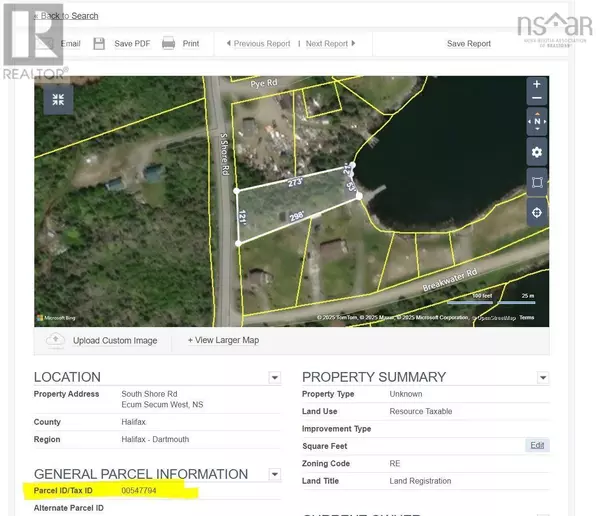
Task: Reset map orientation with north compass
Action: 537,122
